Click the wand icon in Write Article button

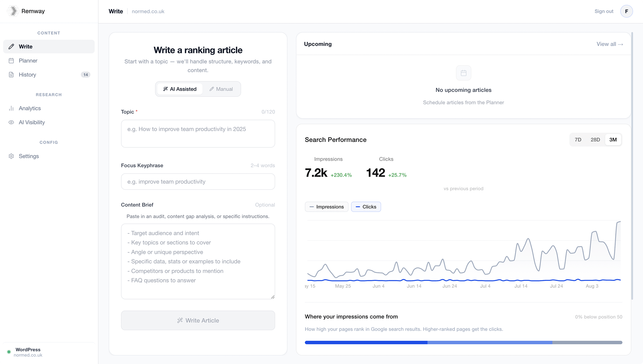180,320
